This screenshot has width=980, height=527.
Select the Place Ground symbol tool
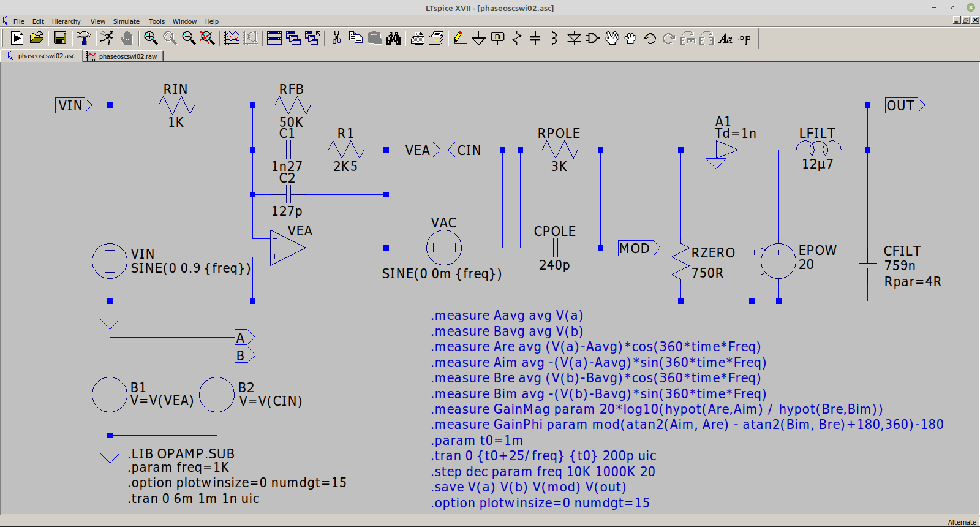(x=479, y=38)
